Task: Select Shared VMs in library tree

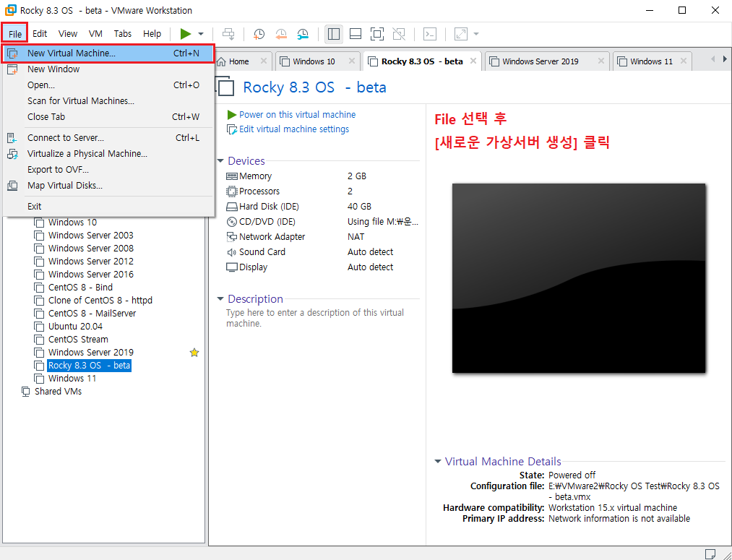Action: (58, 392)
